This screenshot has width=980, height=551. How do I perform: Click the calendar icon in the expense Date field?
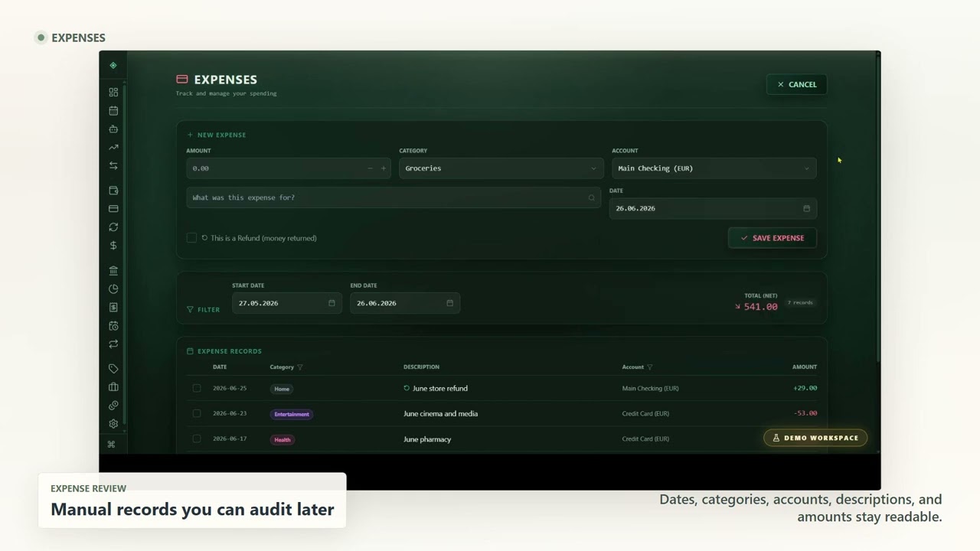click(806, 208)
